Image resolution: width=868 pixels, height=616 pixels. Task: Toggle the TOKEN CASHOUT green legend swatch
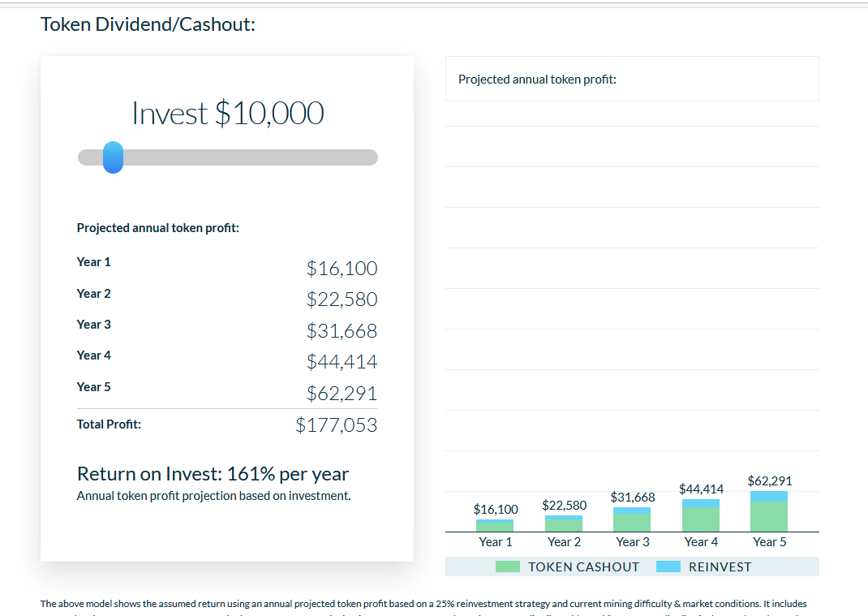(x=507, y=566)
